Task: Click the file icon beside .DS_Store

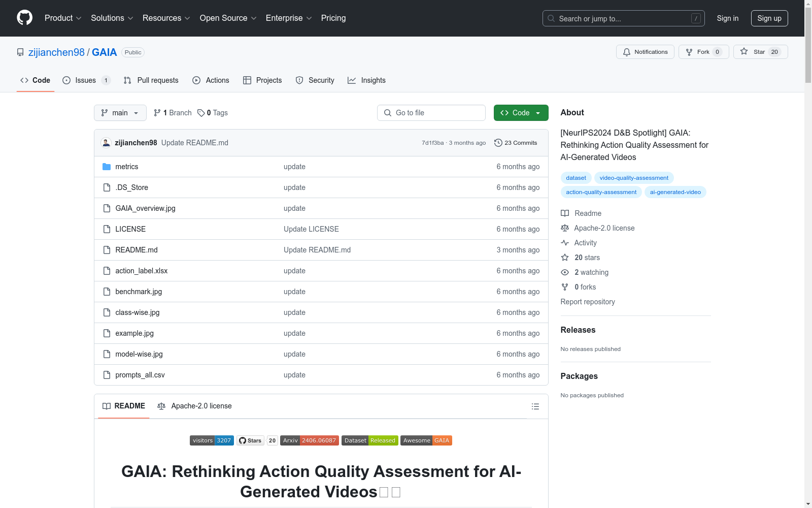Action: point(107,187)
